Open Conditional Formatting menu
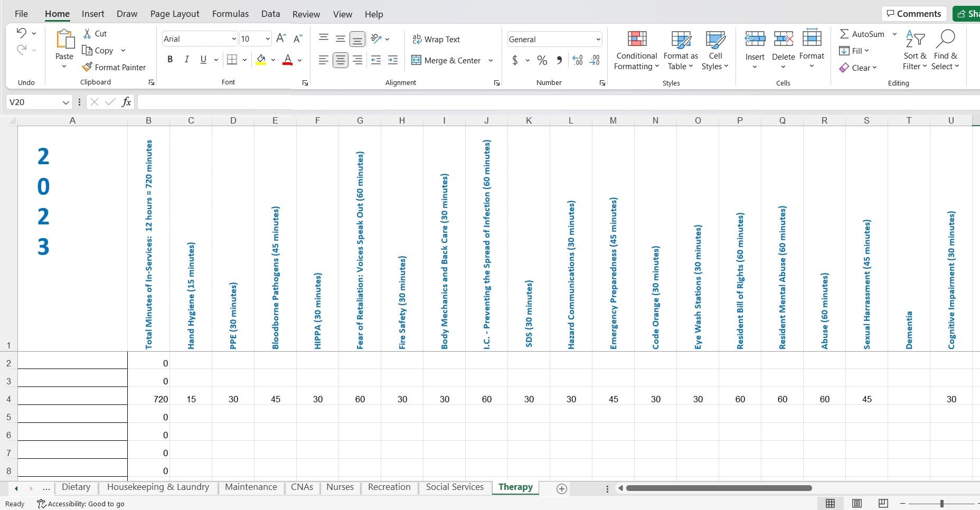The height and width of the screenshot is (510, 980). coord(637,51)
